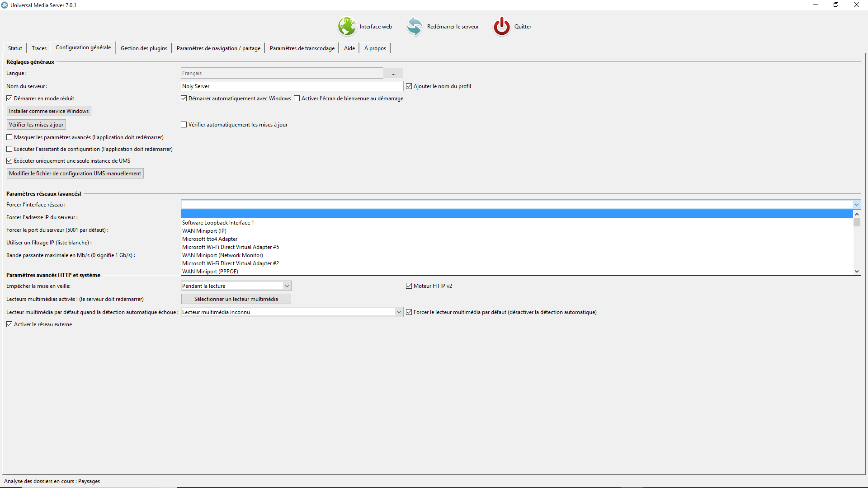Open the Gestion des plugins tab

coord(144,48)
